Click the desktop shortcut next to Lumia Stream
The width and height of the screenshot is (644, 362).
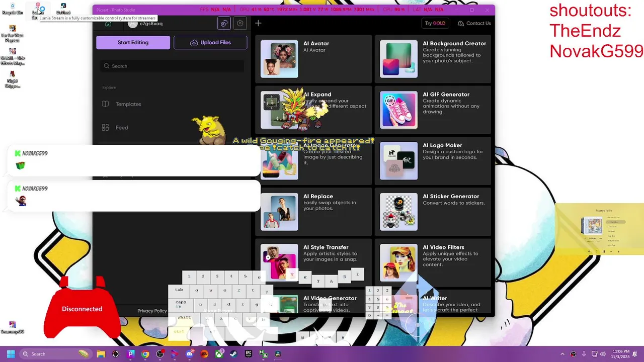click(x=63, y=9)
